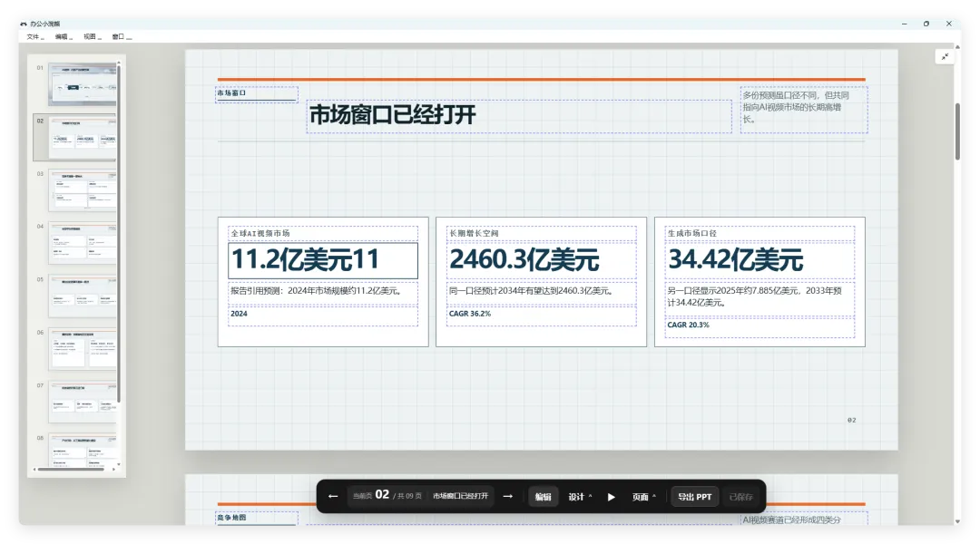The height and width of the screenshot is (544, 980).
Task: Click the CAGR 20.3% text
Action: point(688,325)
